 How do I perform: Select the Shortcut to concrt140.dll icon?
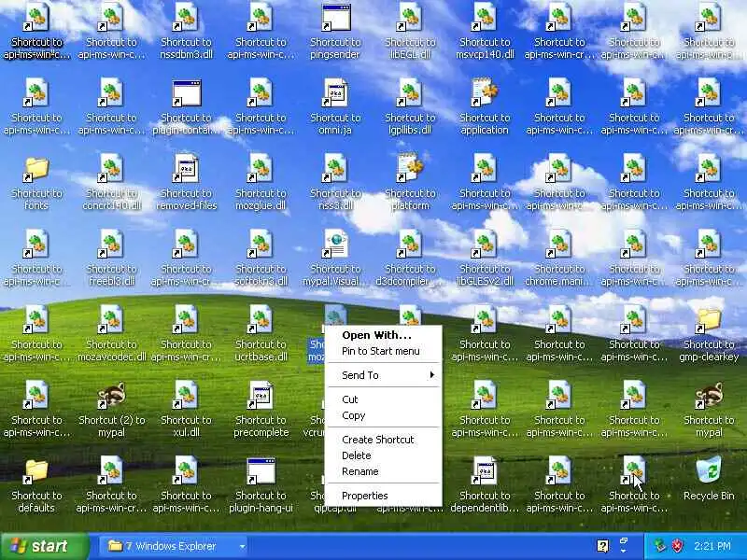(111, 183)
